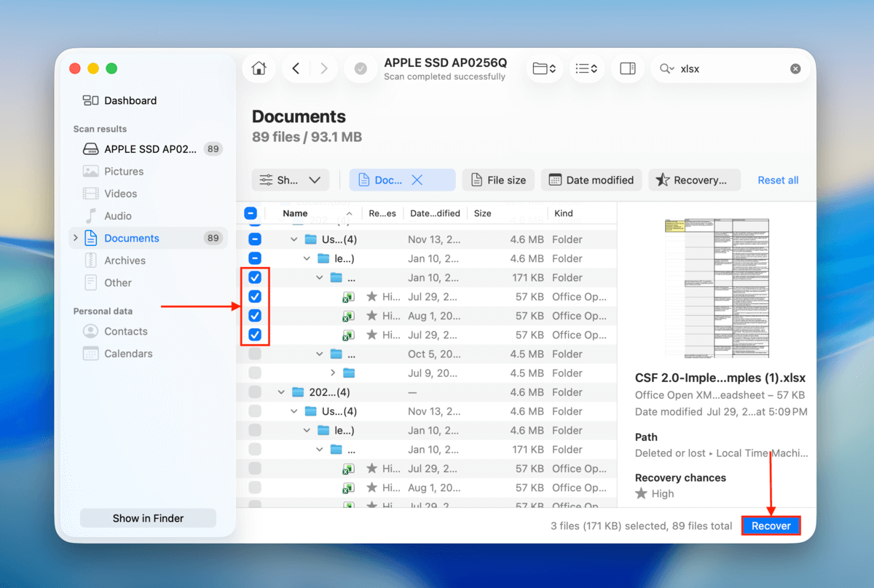This screenshot has width=874, height=588.
Task: Open the folder grouping options icon
Action: pos(545,68)
